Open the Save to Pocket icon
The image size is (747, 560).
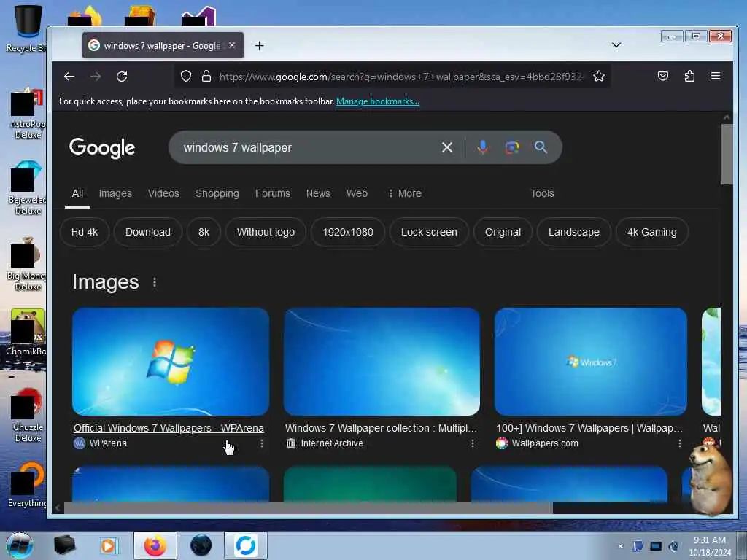(x=662, y=76)
